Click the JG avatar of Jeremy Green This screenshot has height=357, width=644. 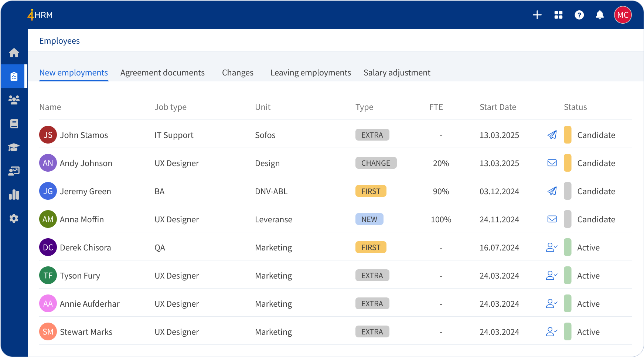48,191
